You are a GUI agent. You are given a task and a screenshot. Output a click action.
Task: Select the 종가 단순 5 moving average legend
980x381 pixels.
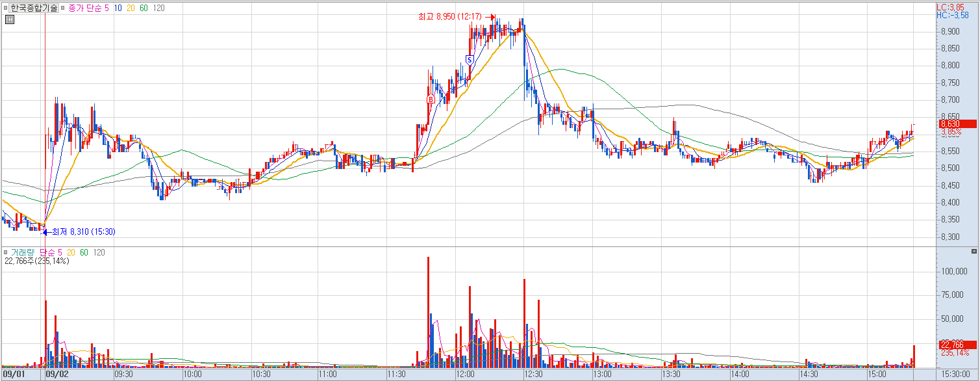(88, 8)
